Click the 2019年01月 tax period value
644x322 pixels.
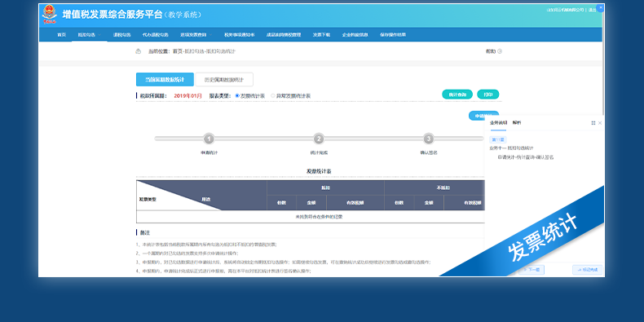[x=187, y=95]
